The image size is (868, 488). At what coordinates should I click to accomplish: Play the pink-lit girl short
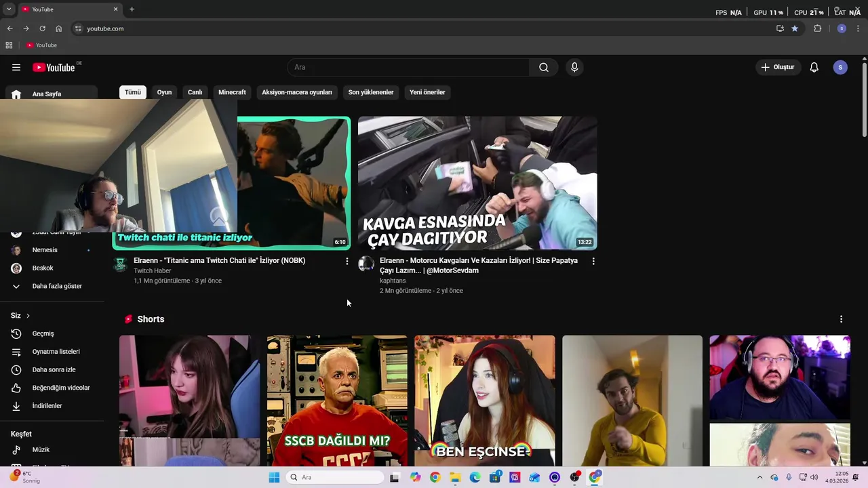189,401
